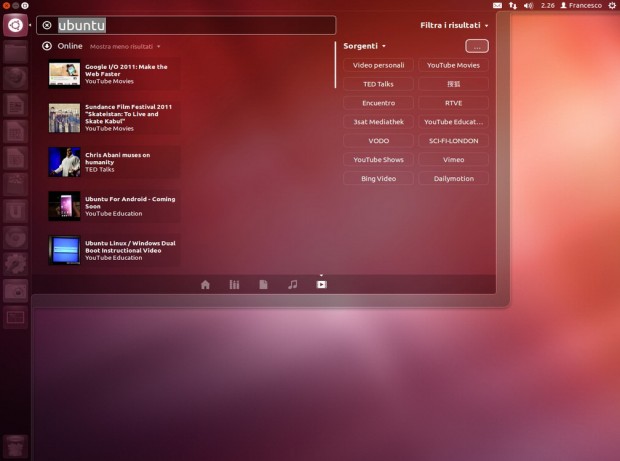Clear the search with the X icon
This screenshot has width=620, height=461.
[47, 25]
